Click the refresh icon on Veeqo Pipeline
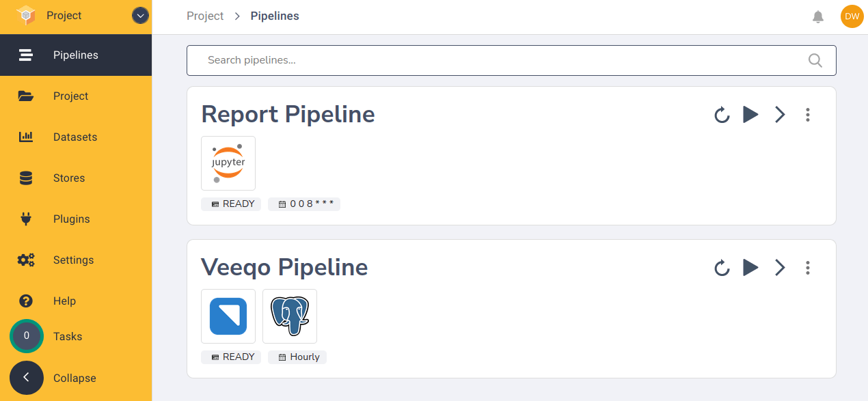The image size is (868, 401). click(722, 268)
